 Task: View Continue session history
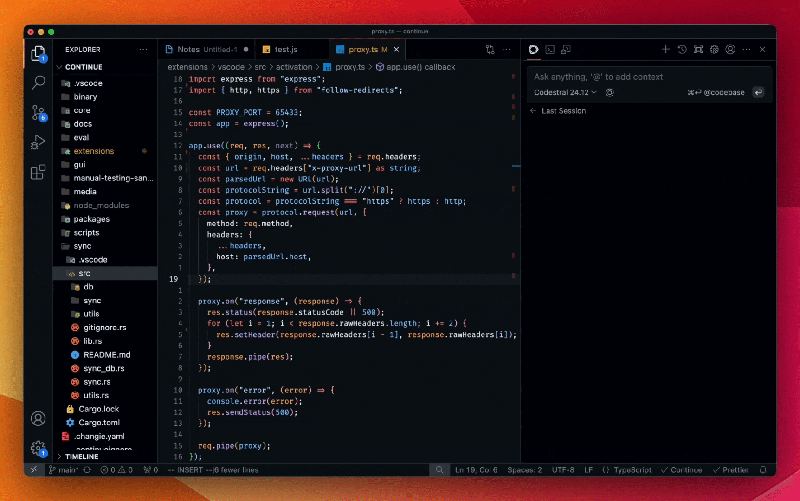[x=682, y=49]
